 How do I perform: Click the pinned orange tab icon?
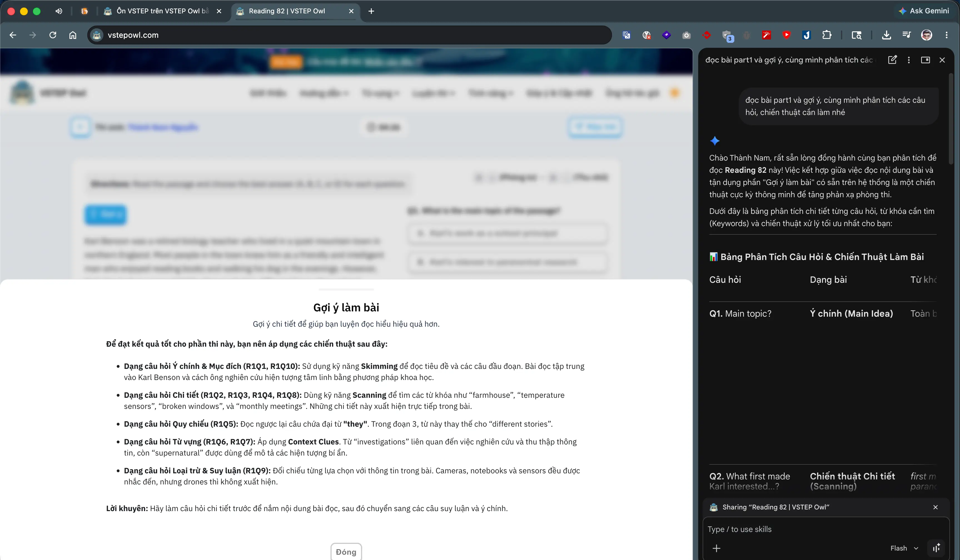click(84, 11)
